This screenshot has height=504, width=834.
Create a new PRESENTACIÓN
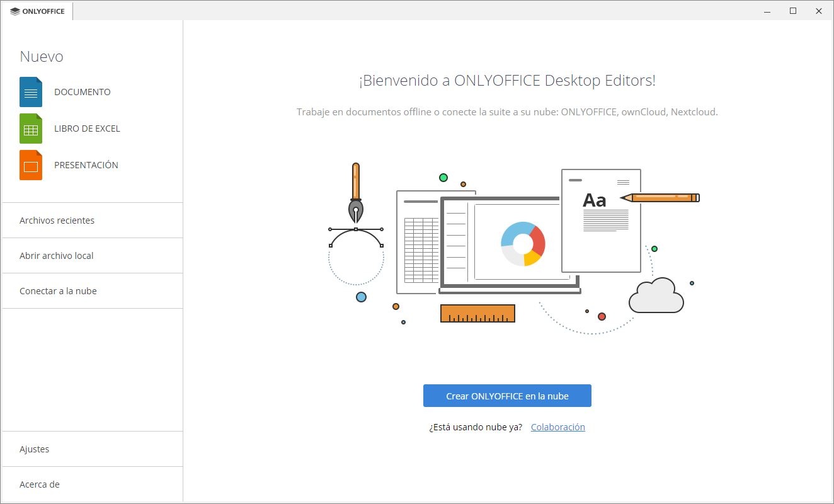[x=86, y=165]
